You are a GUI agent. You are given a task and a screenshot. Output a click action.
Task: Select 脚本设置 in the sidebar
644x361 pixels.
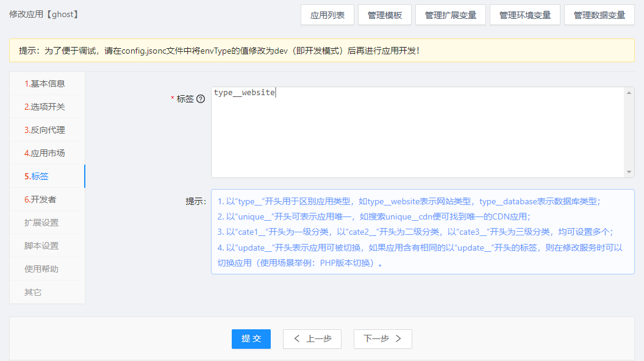pos(41,246)
